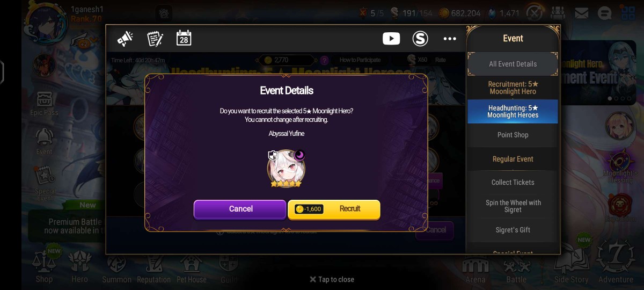Click the circled S Stove icon
Viewport: 644px width, 290px height.
coord(420,39)
